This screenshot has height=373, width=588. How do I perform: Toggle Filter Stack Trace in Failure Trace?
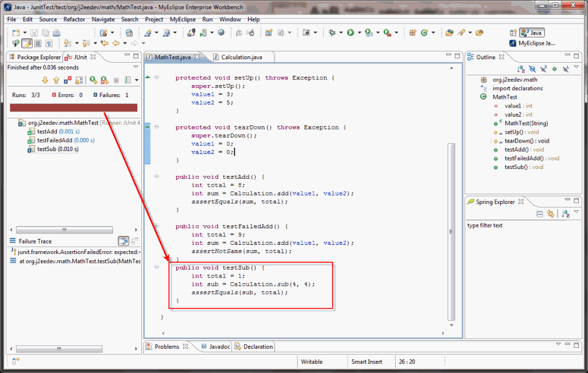[x=123, y=241]
